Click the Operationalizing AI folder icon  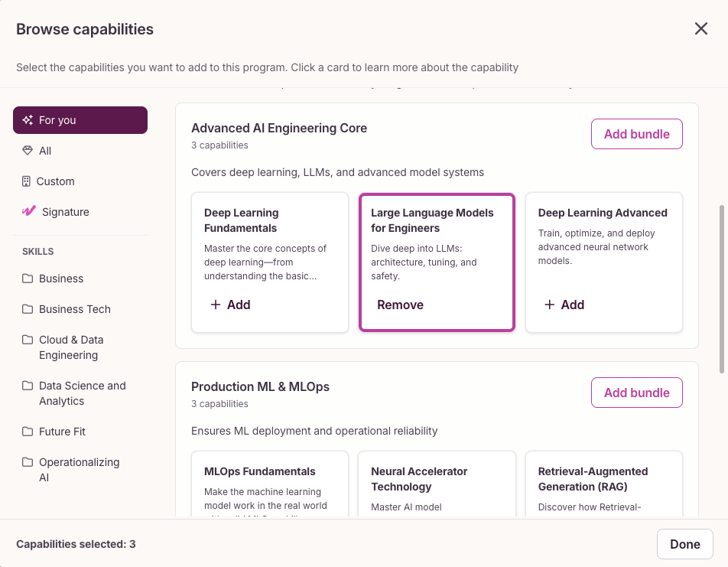point(28,462)
